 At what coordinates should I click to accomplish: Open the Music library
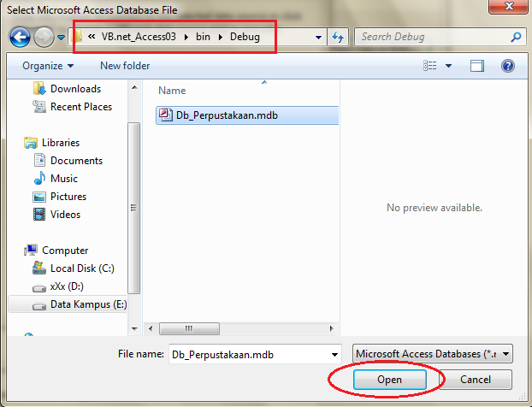64,179
